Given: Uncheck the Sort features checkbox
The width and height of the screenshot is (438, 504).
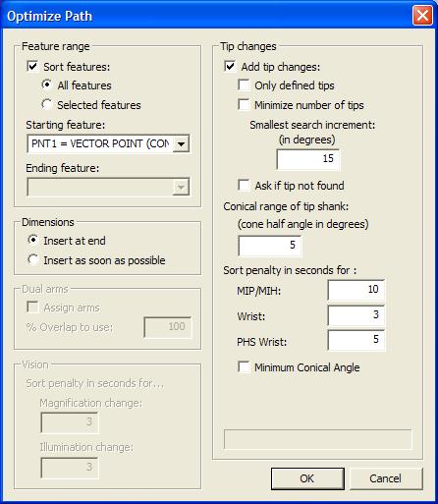Looking at the screenshot, I should pos(32,67).
